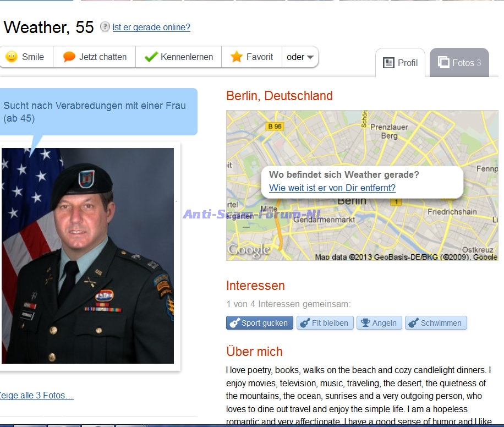The image size is (504, 427).
Task: Select the Fit bleiben interest tag
Action: point(325,323)
